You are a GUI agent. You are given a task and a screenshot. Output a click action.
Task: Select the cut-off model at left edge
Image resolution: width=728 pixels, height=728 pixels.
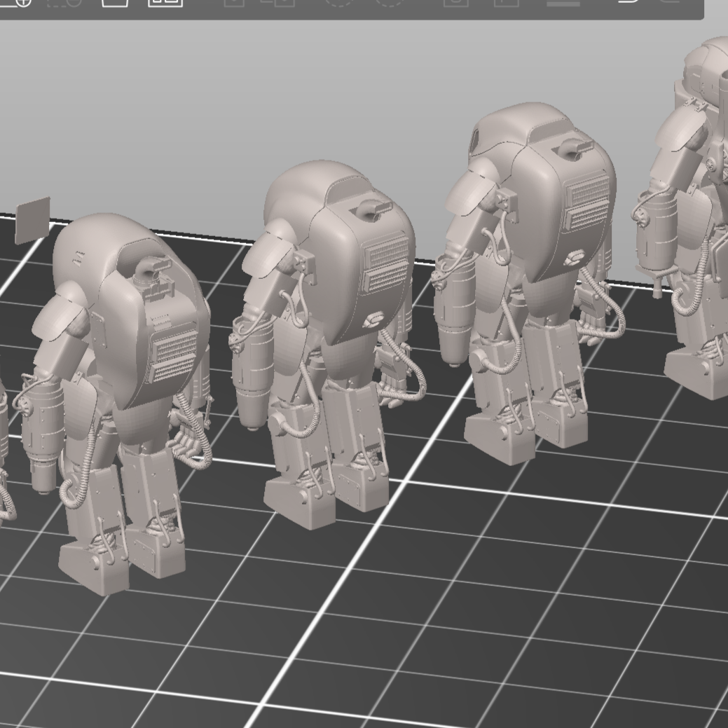click(x=4, y=455)
